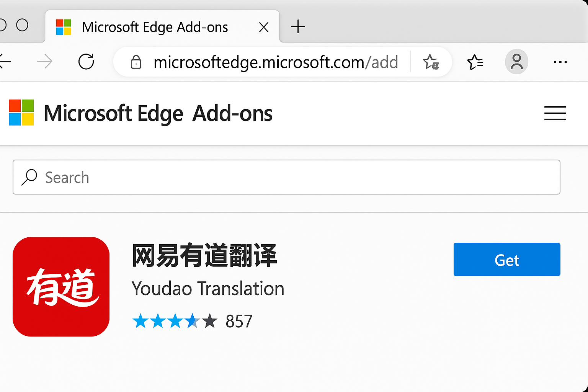Click the Microsoft logo in header
The width and height of the screenshot is (588, 392).
pyautogui.click(x=21, y=113)
